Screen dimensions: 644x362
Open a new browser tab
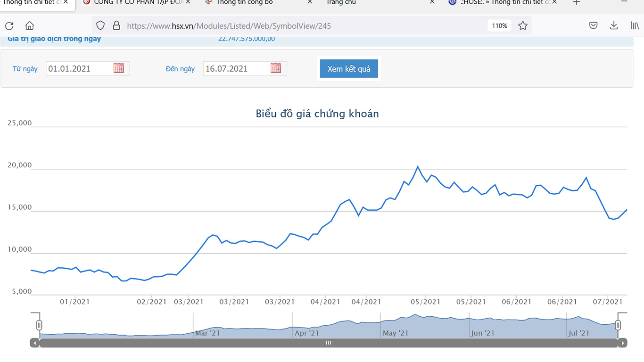576,2
